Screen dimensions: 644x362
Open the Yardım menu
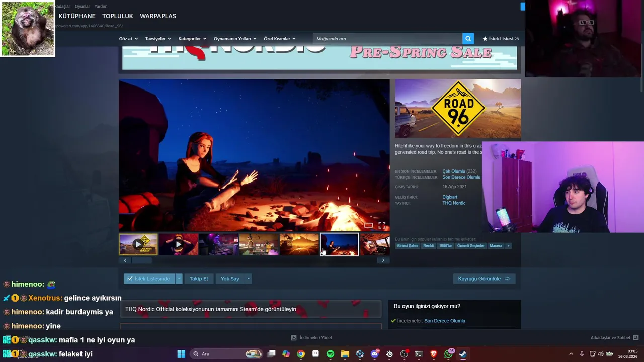click(101, 6)
